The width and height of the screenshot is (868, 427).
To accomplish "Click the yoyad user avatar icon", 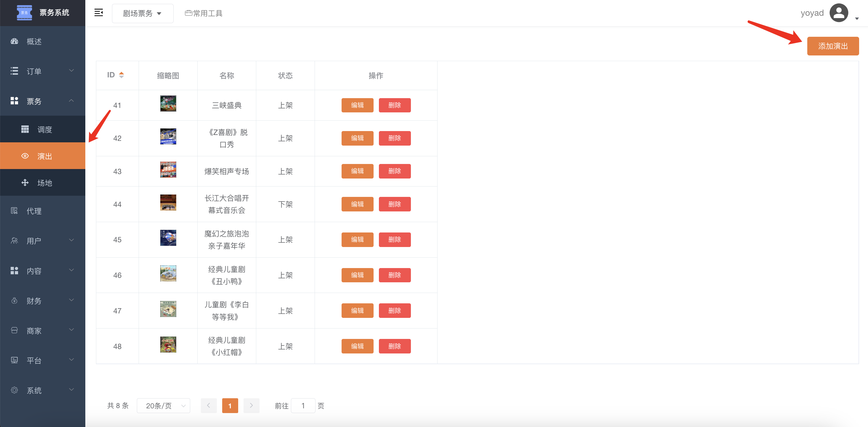I will point(839,13).
